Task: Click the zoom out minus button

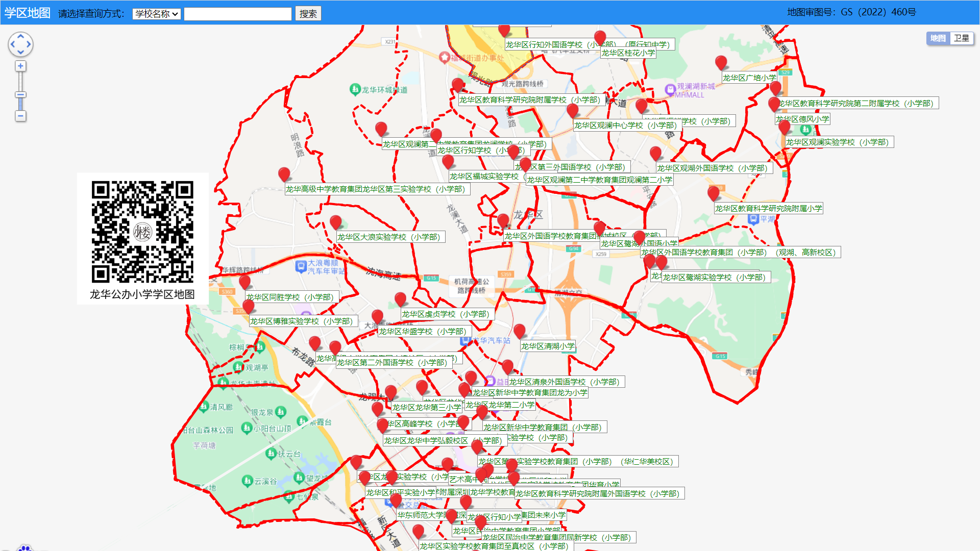Action: (x=20, y=116)
